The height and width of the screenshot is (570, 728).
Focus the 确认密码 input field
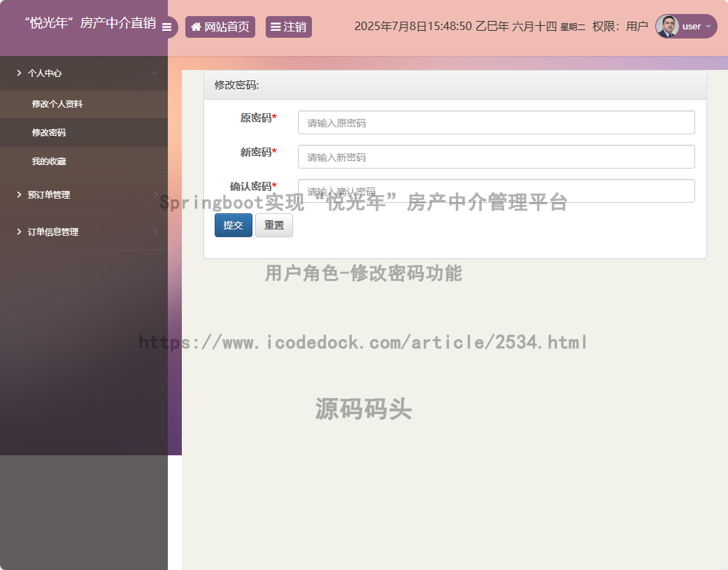click(x=497, y=191)
